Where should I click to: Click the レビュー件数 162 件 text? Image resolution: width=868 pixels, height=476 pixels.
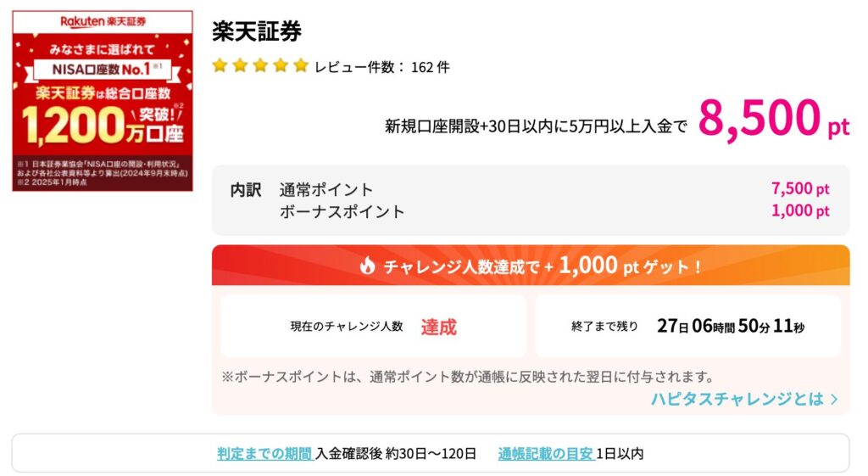pos(382,67)
